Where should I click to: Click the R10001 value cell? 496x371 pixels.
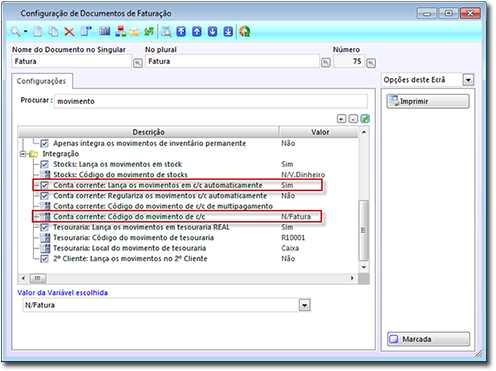point(293,238)
